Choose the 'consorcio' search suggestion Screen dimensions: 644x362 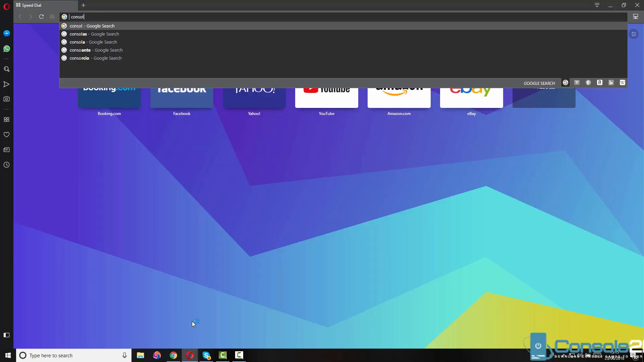95,58
